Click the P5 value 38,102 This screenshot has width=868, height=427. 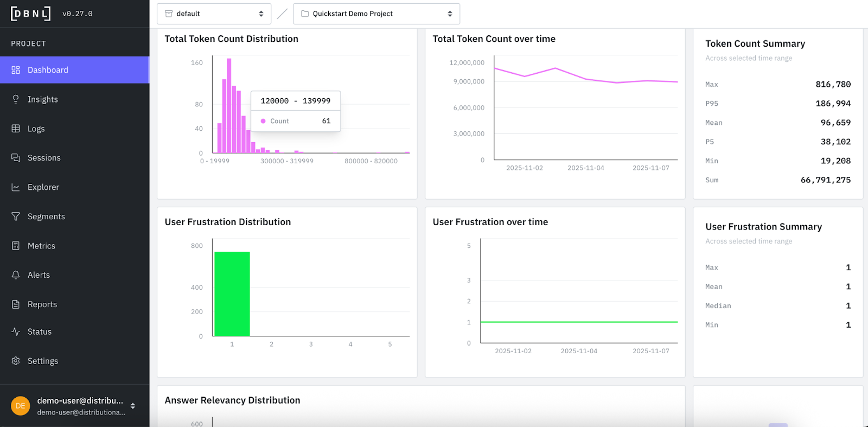click(x=835, y=142)
